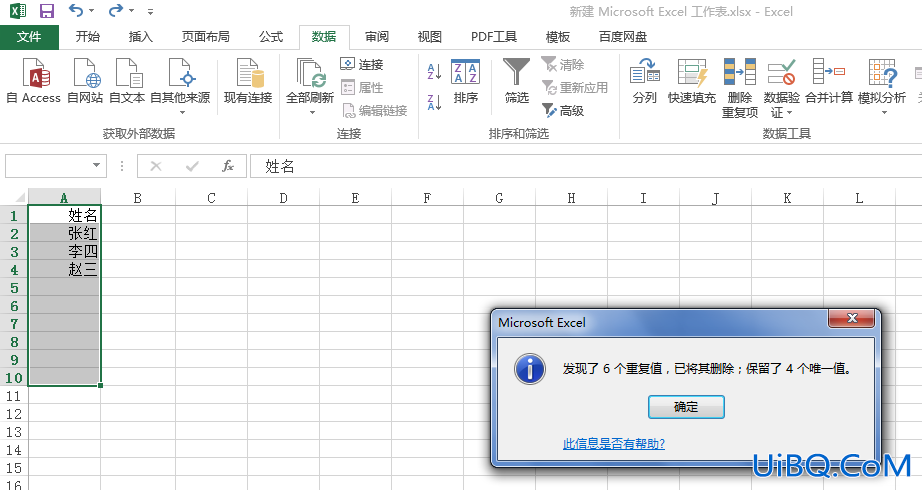
Task: Open the 模板 ribbon tab
Action: coord(557,37)
